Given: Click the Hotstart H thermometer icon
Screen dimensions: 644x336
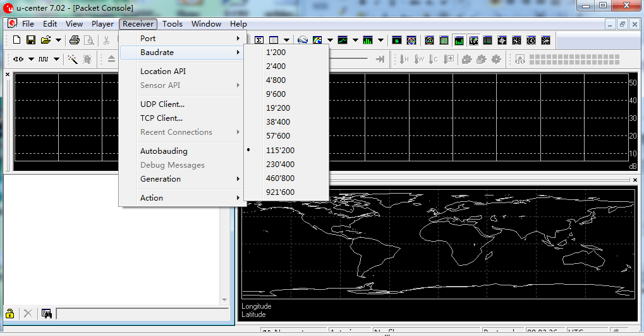Looking at the screenshot, I should click(404, 59).
